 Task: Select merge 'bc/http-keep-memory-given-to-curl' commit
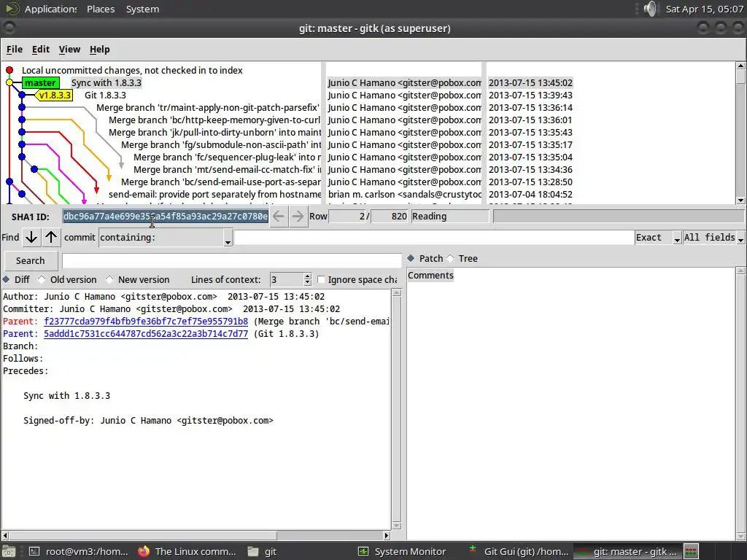[x=214, y=120]
